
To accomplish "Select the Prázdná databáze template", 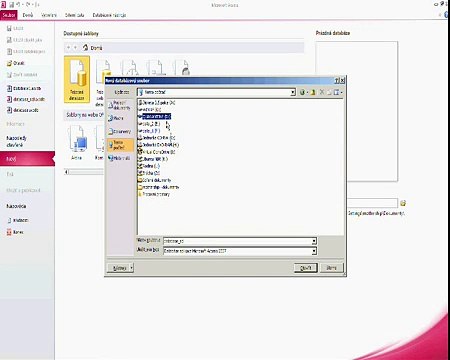I will pyautogui.click(x=77, y=79).
